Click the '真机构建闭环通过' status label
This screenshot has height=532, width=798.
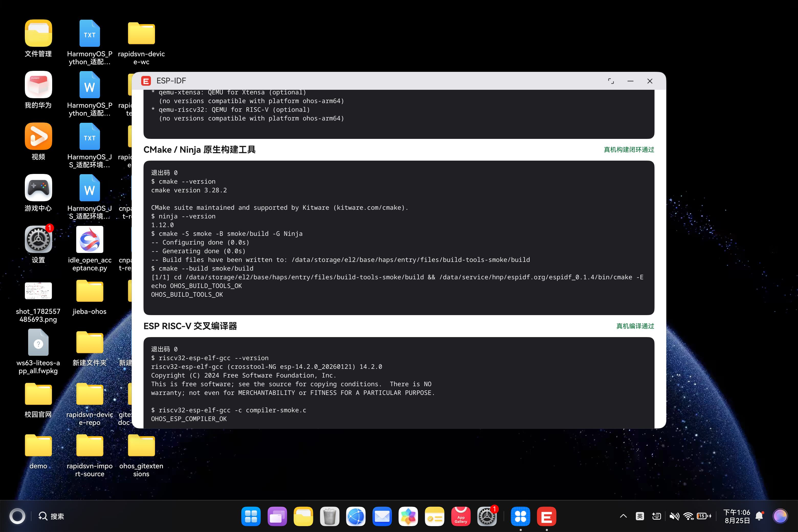(629, 150)
